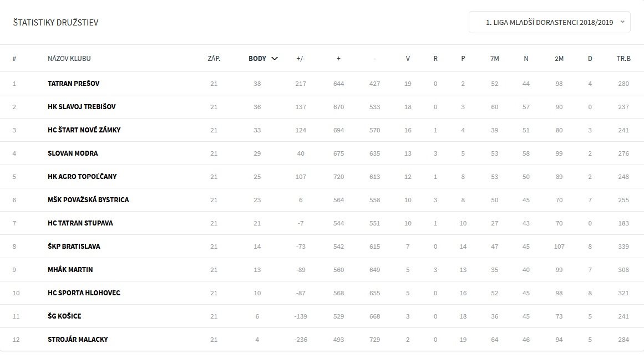Screen dimensions: 644x359
Task: Click the ŠG Košice club name
Action: click(x=64, y=316)
